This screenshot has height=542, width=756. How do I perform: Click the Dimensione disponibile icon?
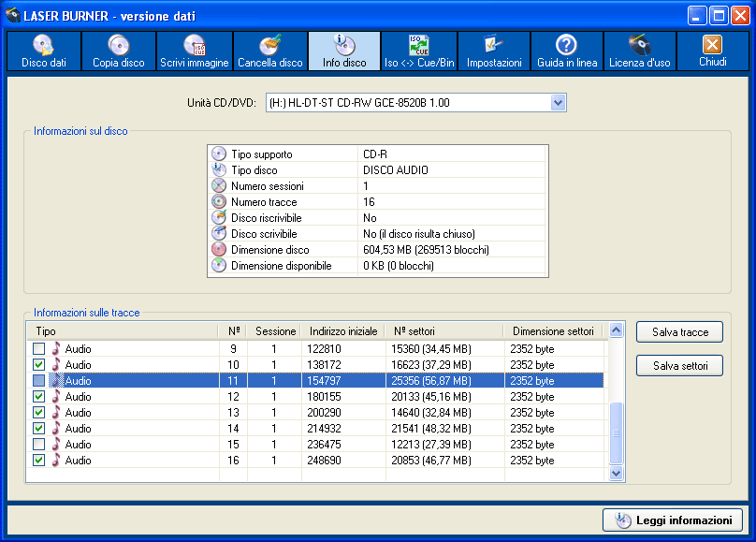point(219,265)
